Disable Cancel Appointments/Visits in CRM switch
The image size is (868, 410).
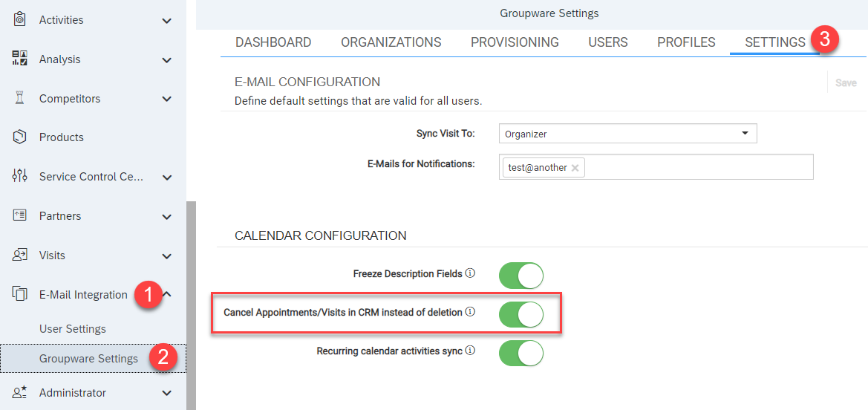pyautogui.click(x=521, y=314)
